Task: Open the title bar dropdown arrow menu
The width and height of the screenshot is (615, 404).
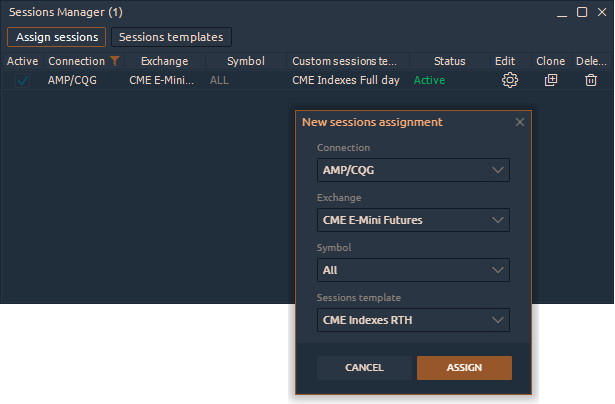Action: pos(563,12)
